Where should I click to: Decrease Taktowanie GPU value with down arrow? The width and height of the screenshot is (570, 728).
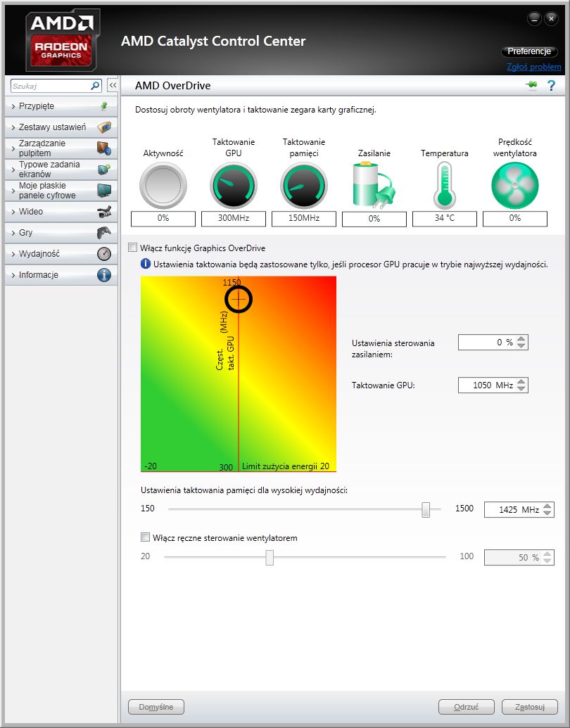point(521,388)
